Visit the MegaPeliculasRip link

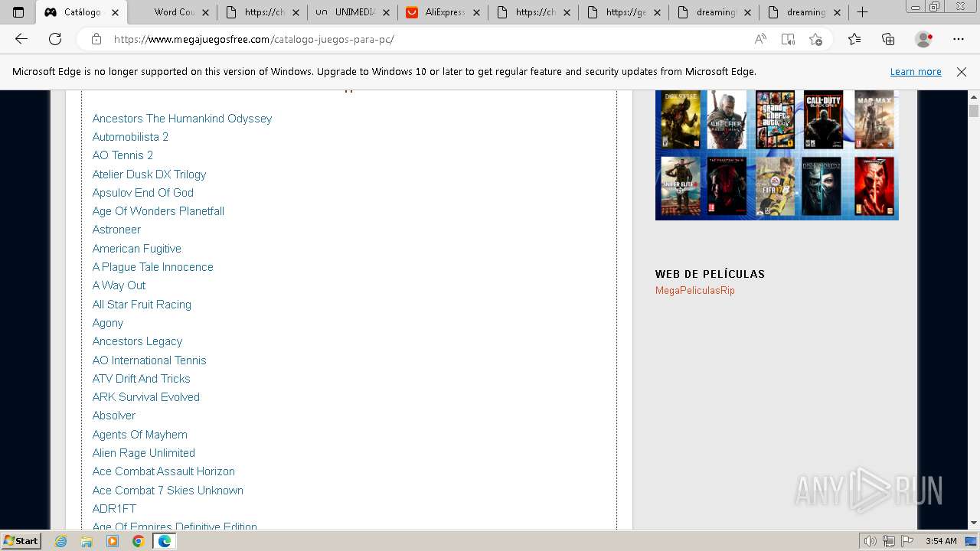pos(695,291)
